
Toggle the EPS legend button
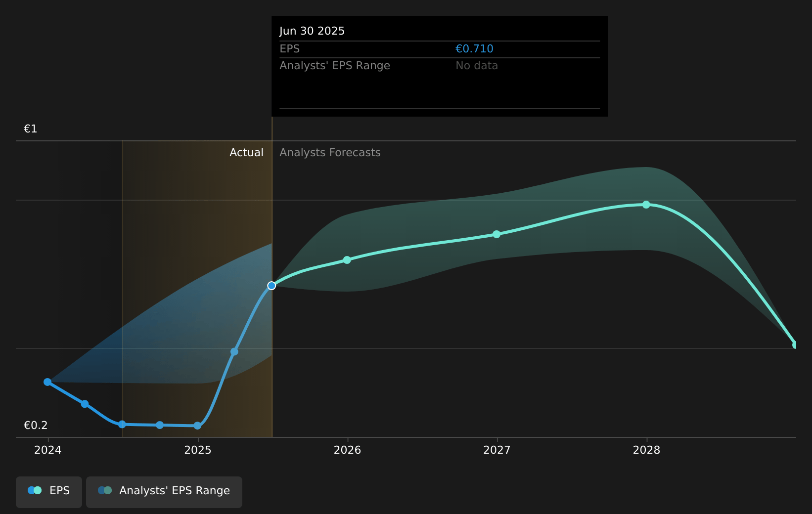[49, 492]
